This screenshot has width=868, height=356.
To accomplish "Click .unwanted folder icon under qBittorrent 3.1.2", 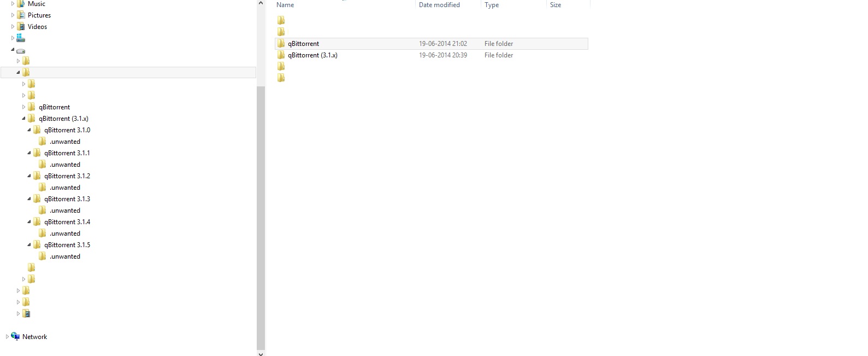I will tap(42, 188).
